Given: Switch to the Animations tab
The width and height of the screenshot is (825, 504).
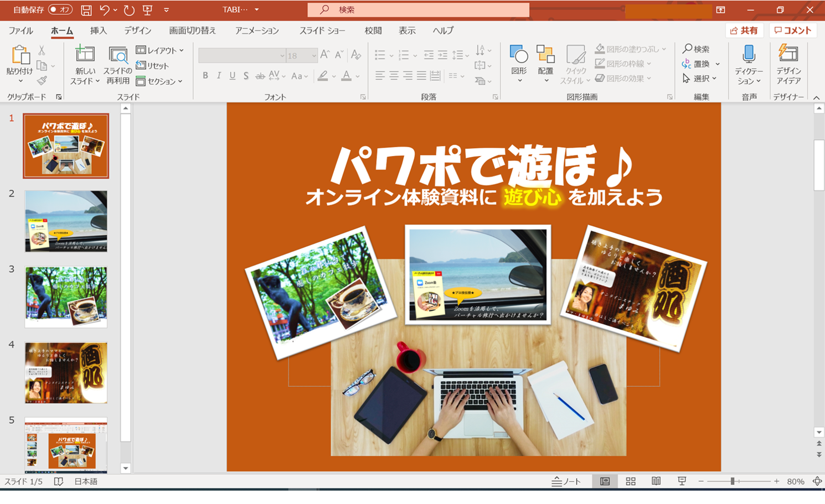Looking at the screenshot, I should click(257, 30).
